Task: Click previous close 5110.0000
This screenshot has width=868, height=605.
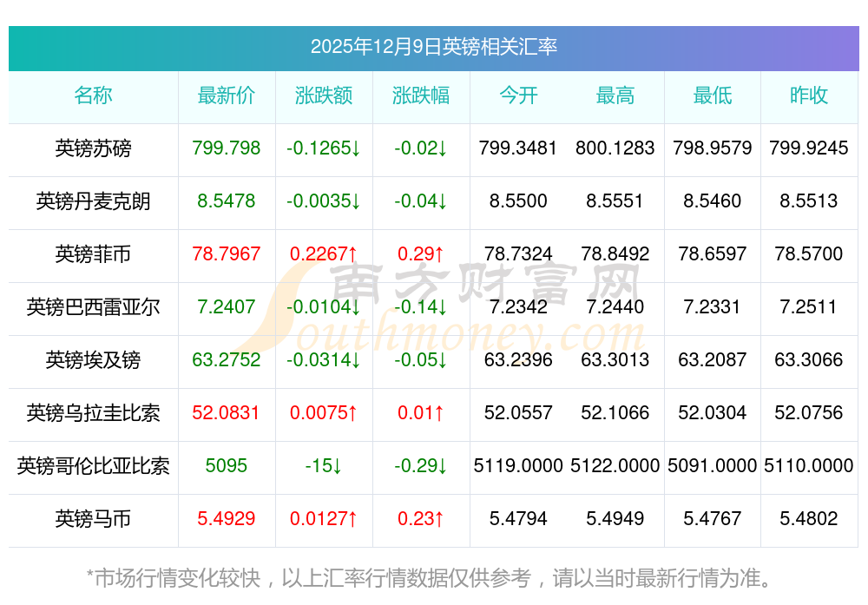Action: point(809,465)
